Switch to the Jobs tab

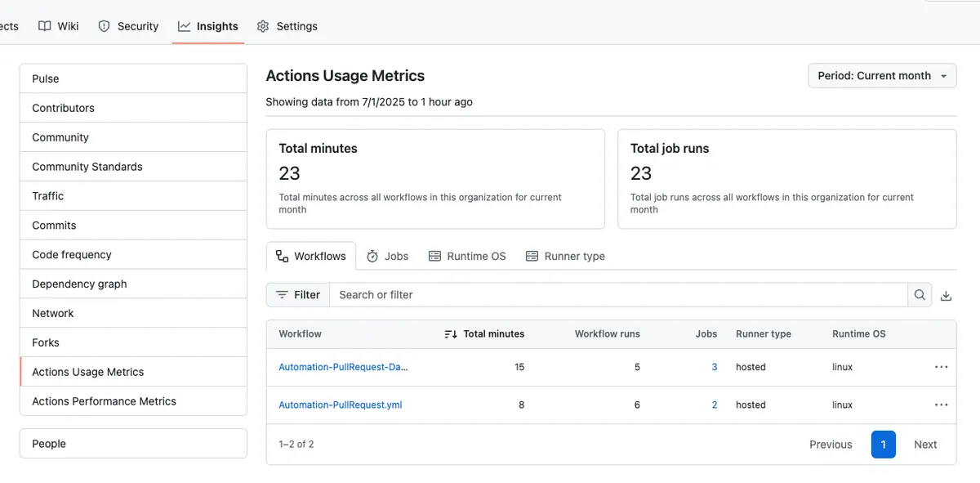pyautogui.click(x=387, y=256)
